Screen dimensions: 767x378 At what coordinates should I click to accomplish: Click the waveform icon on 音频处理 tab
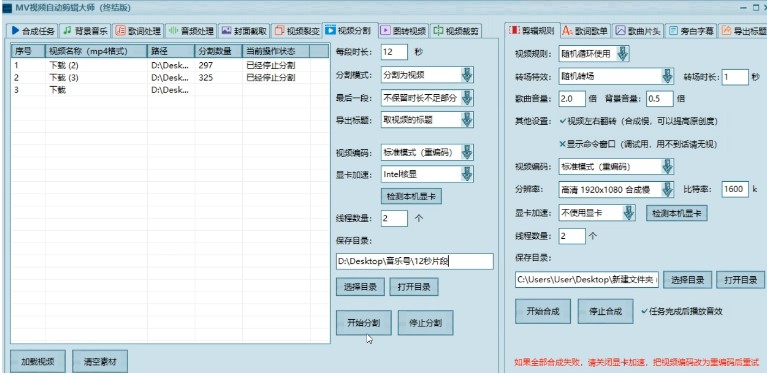(x=173, y=31)
